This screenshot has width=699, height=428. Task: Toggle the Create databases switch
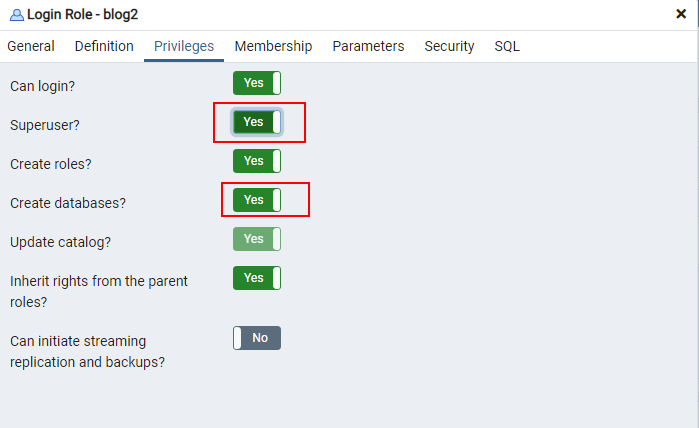pyautogui.click(x=257, y=200)
